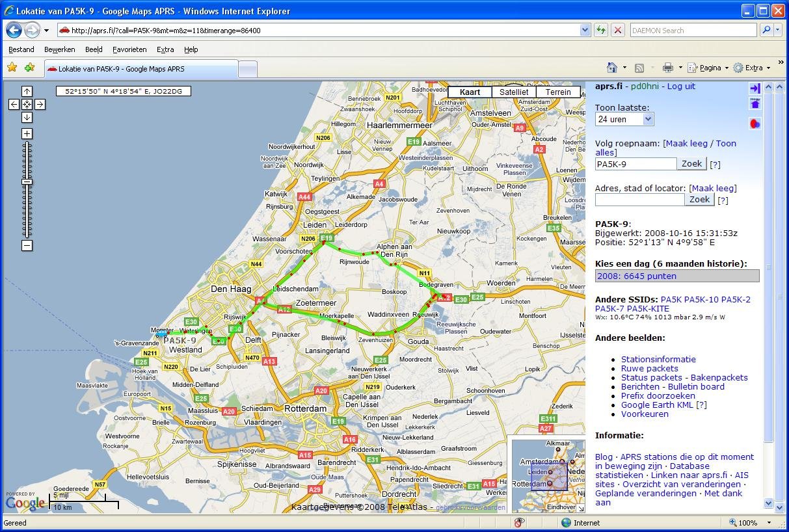Refresh the page with the green arrows icon
Screen dimensions: 789x532
[x=600, y=31]
